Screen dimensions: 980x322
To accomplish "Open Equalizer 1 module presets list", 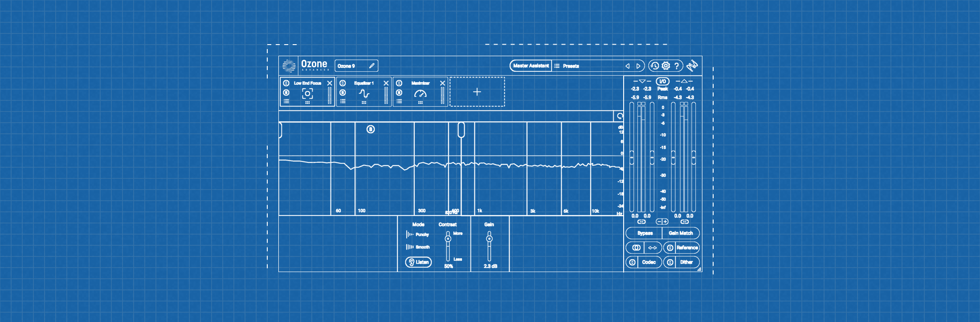I will coord(343,101).
